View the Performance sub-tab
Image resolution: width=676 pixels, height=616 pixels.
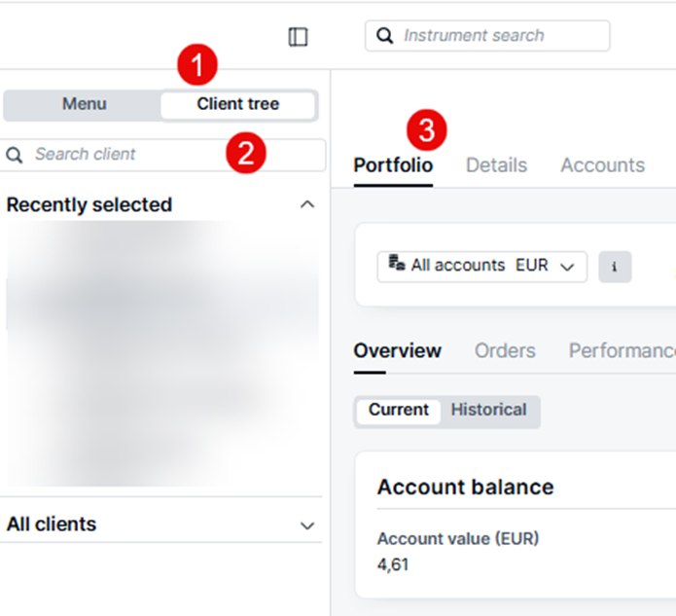click(622, 350)
